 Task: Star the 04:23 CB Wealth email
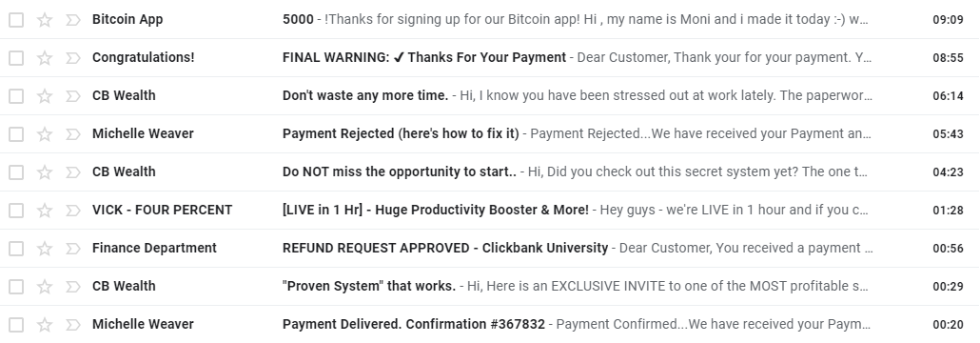click(45, 172)
